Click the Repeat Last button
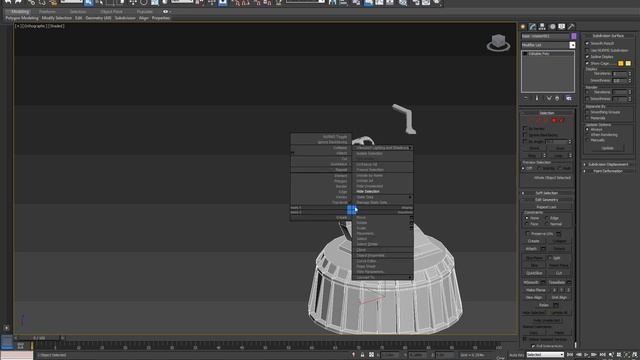 (546, 207)
